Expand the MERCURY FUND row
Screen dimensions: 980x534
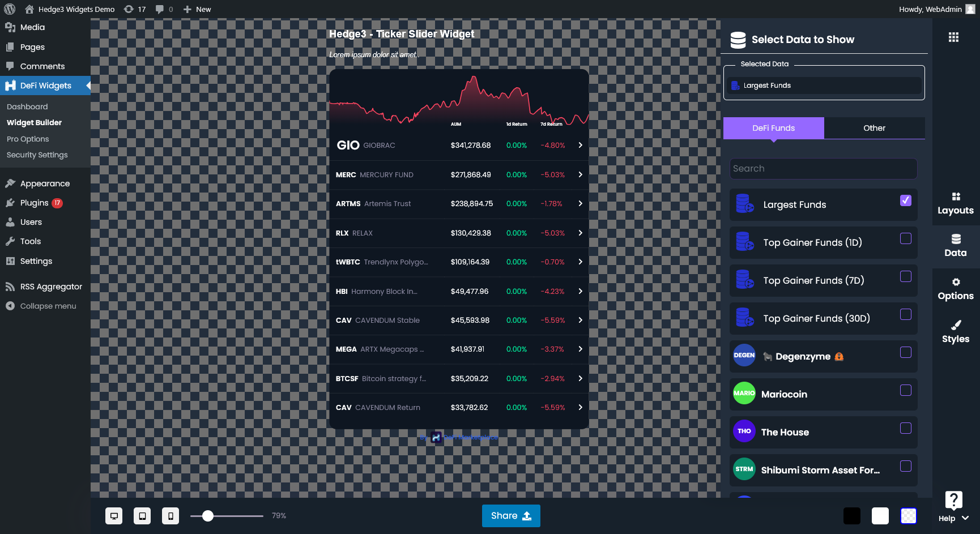point(580,174)
